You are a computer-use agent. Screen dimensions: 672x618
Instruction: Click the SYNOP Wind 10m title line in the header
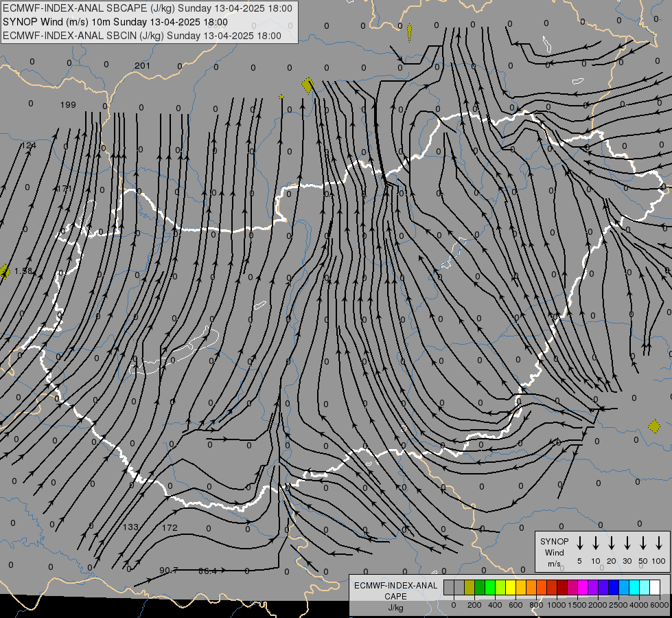tap(115, 22)
